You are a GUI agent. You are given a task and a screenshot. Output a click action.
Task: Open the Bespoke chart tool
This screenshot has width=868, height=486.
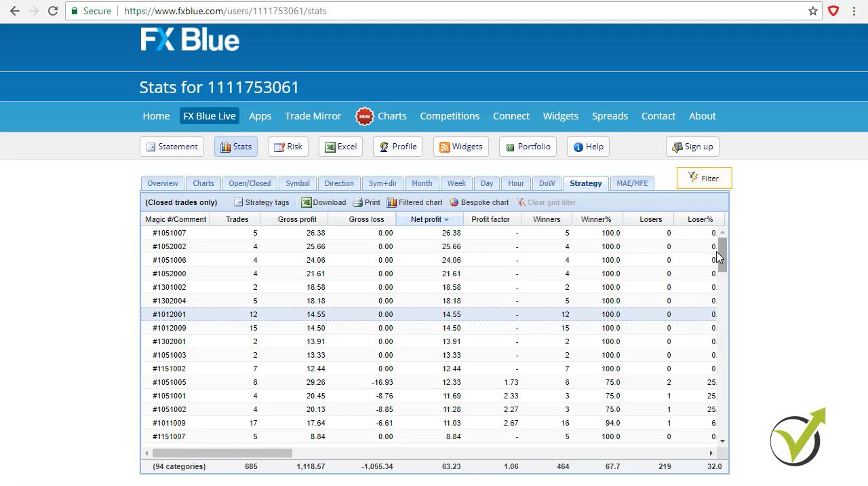pyautogui.click(x=479, y=202)
